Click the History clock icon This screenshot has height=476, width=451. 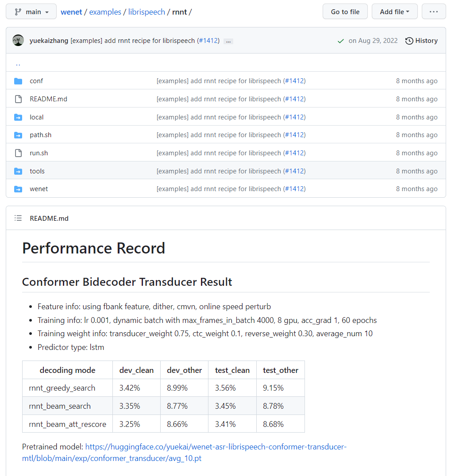coord(409,40)
